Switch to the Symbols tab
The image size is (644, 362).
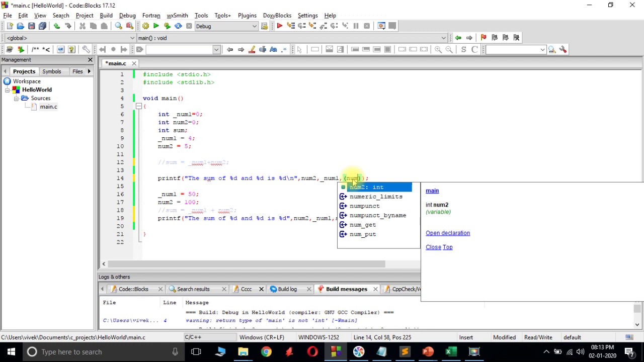(52, 71)
